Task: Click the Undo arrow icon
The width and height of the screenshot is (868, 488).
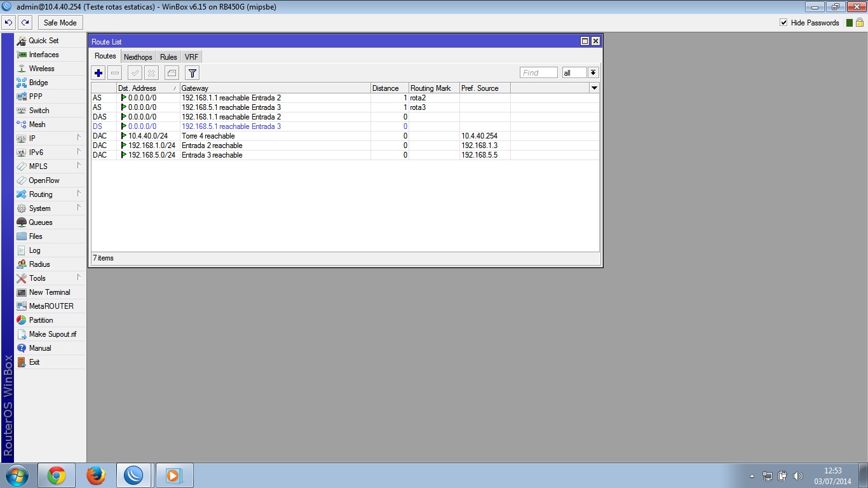Action: tap(8, 23)
